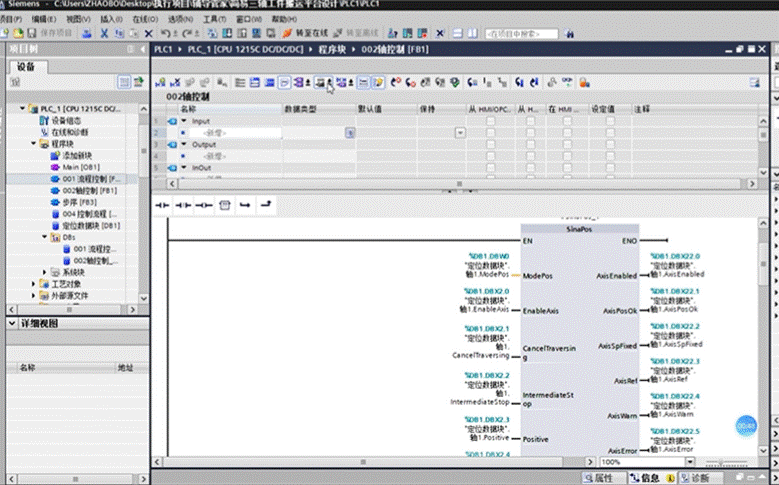Screen dimensions: 779x485
Task: Expand the 工艺对象 folder
Action: (34, 284)
